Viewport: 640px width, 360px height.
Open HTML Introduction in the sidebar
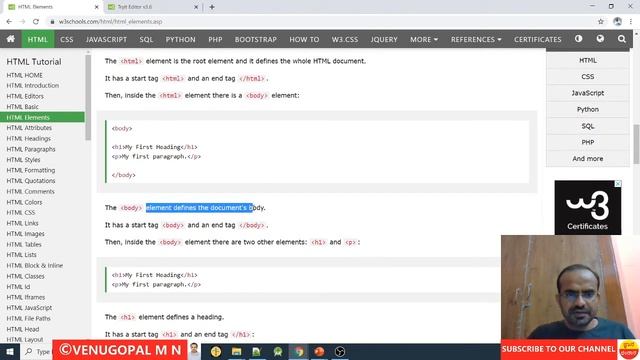pos(33,85)
